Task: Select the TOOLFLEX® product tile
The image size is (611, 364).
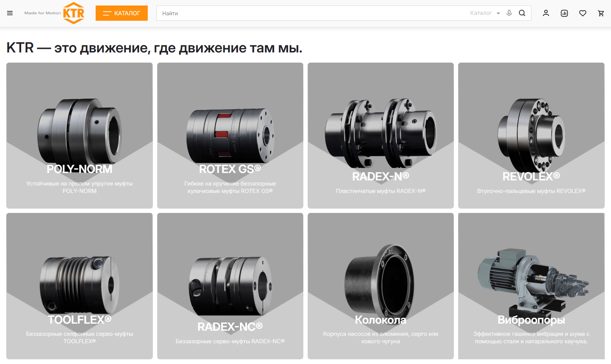Action: tap(80, 286)
